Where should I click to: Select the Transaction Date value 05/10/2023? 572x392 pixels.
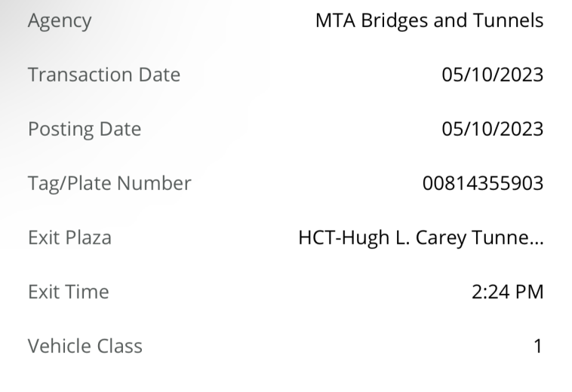click(x=493, y=75)
